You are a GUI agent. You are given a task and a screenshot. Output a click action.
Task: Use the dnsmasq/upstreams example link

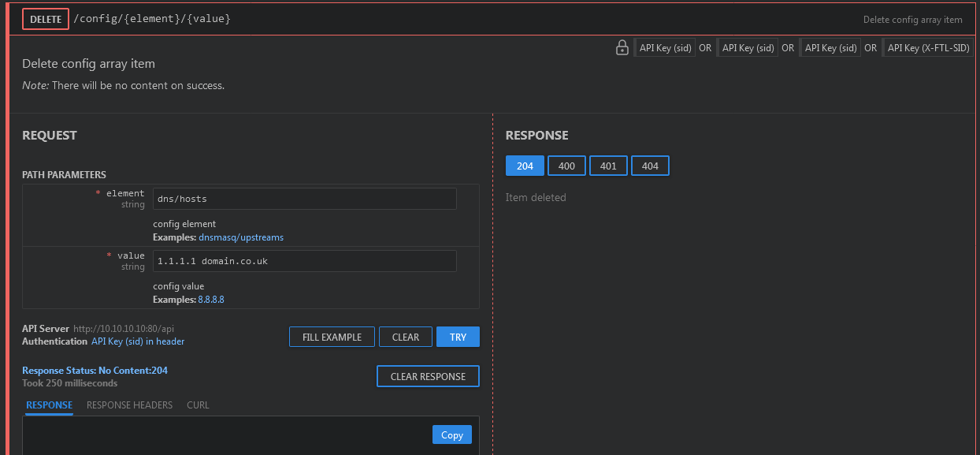point(241,237)
